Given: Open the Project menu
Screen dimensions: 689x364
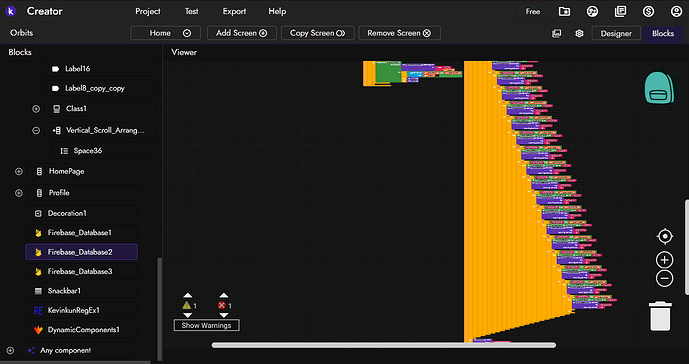Looking at the screenshot, I should 148,11.
